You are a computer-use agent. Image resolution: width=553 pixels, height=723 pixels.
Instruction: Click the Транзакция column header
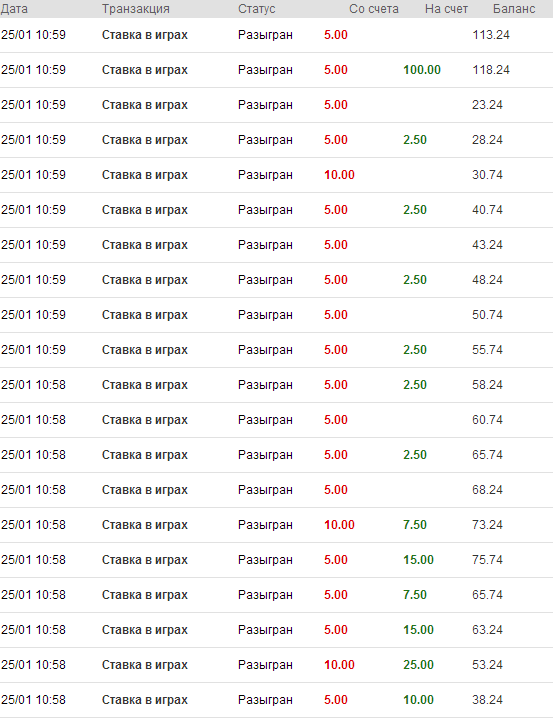(x=136, y=9)
